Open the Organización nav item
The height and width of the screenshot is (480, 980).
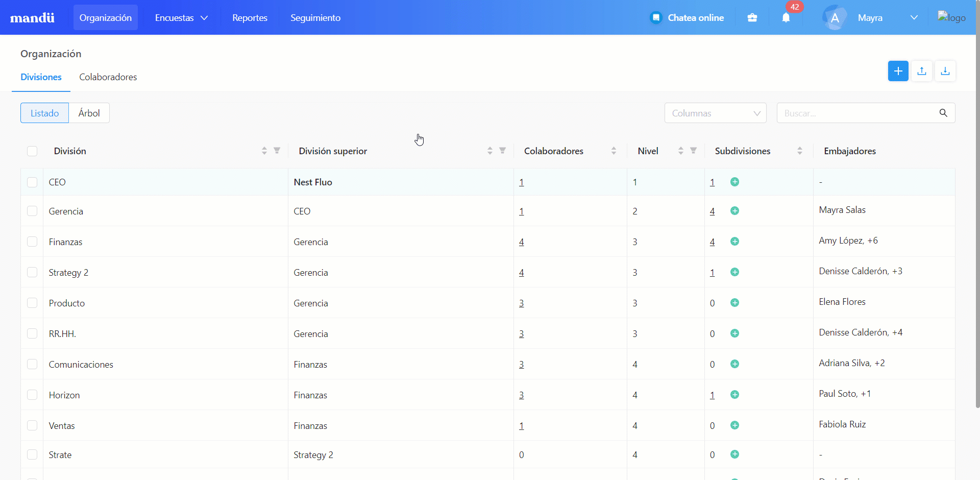coord(106,18)
